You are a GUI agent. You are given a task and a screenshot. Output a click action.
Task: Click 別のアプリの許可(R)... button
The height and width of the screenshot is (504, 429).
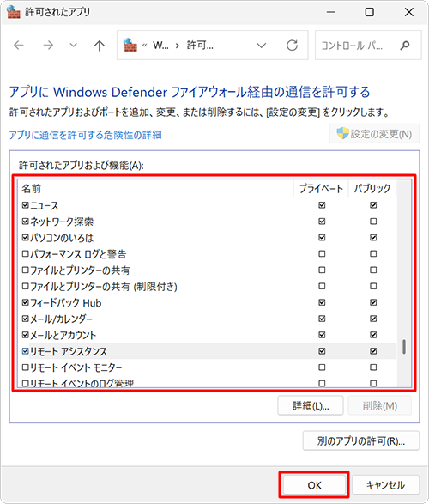click(x=361, y=440)
